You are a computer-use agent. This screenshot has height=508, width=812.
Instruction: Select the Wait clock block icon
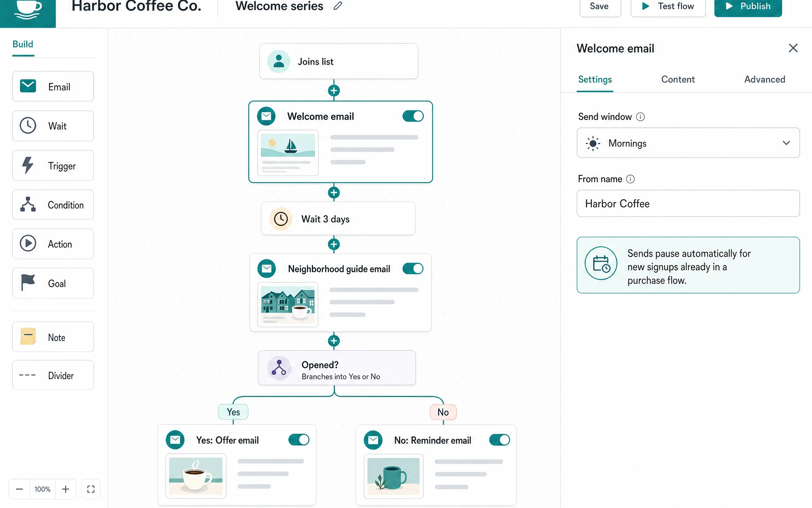point(28,126)
